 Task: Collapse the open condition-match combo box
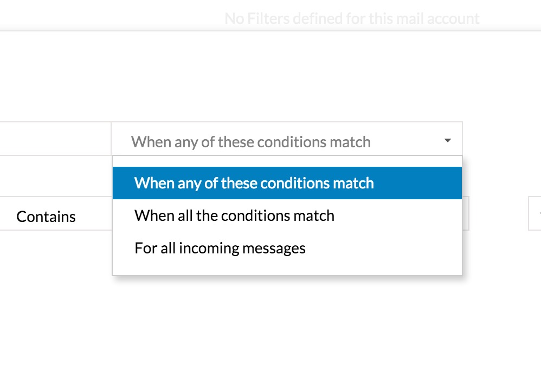tap(287, 139)
